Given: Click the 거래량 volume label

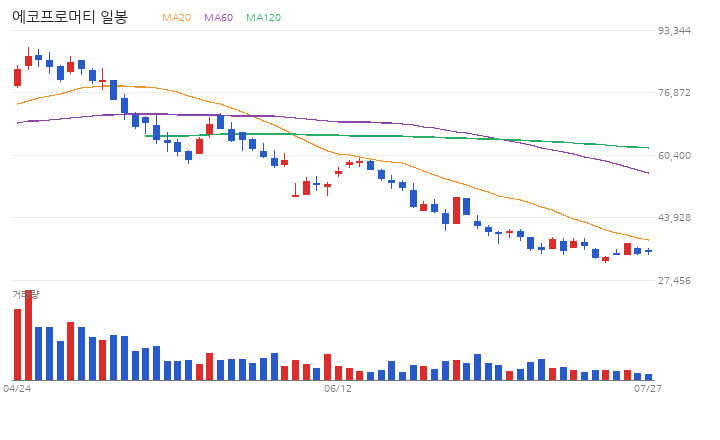Looking at the screenshot, I should 26,294.
